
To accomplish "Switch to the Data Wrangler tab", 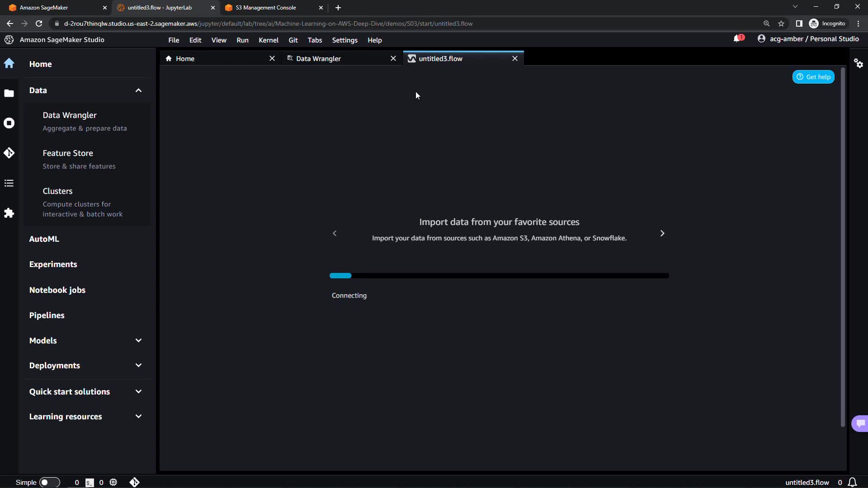I will (x=318, y=59).
